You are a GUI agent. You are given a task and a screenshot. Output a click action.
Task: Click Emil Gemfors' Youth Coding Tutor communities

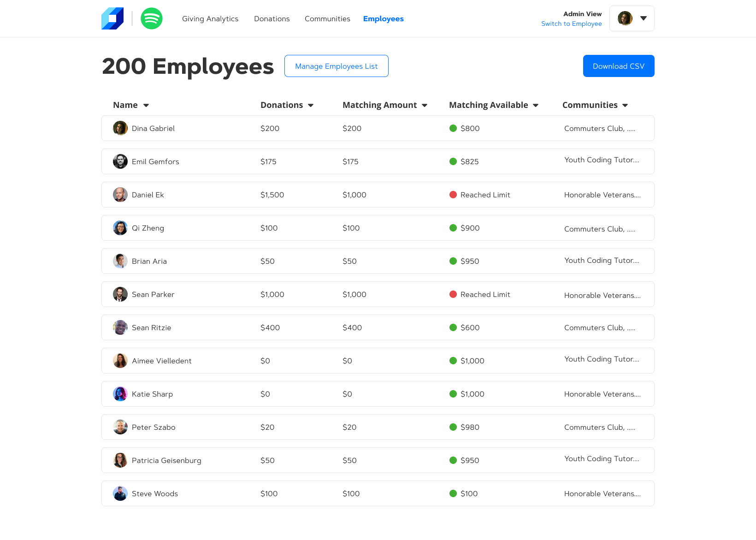(602, 160)
